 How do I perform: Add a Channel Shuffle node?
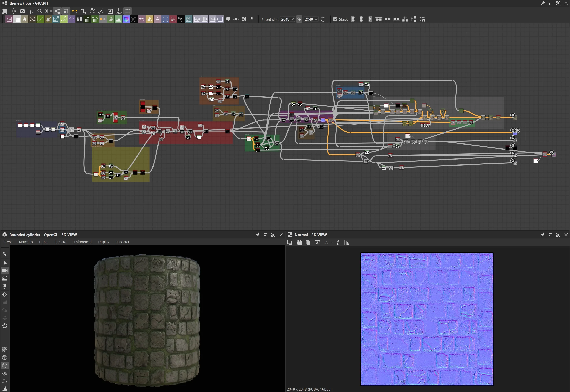point(32,19)
